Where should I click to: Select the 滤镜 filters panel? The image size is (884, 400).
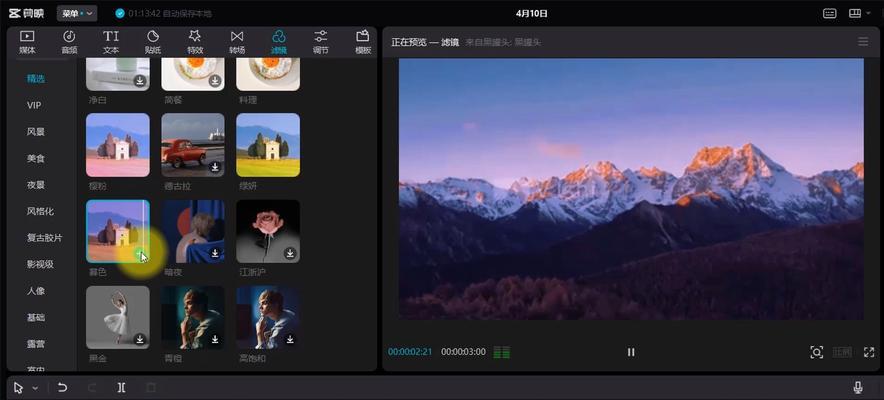click(279, 42)
